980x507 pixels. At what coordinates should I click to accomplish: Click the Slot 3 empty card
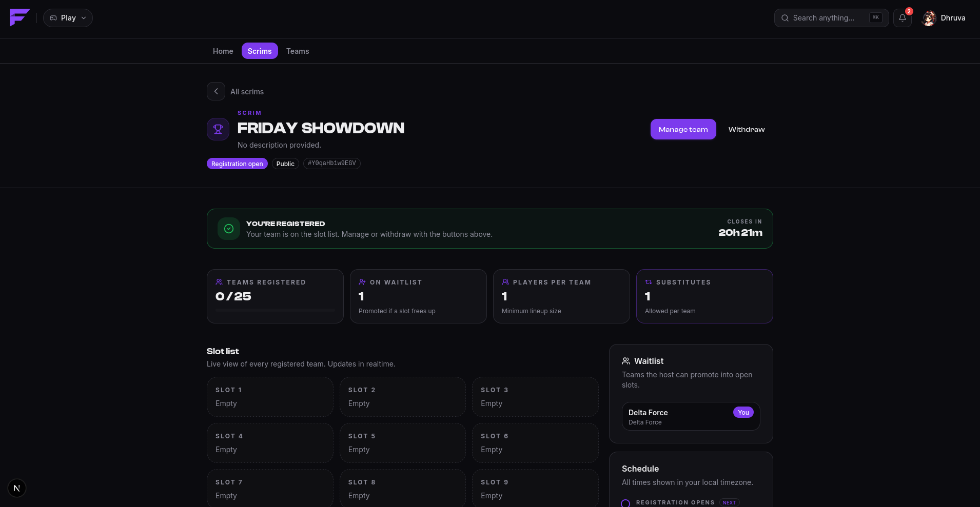tap(535, 397)
